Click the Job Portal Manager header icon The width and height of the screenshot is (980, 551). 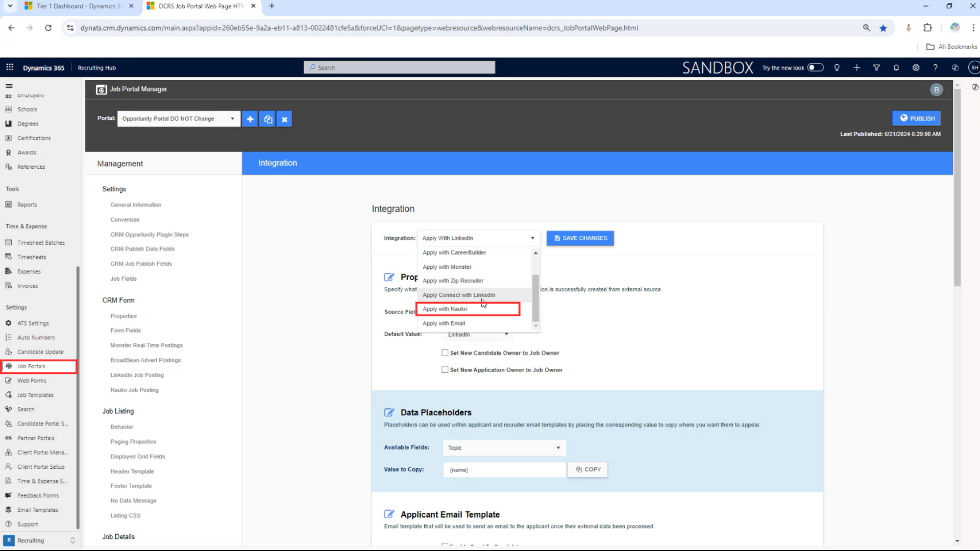point(102,89)
